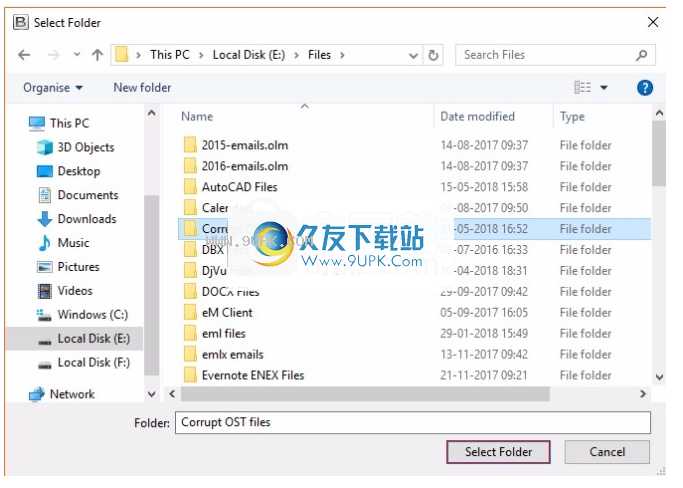Select eml files folder
The width and height of the screenshot is (683, 488).
223,333
